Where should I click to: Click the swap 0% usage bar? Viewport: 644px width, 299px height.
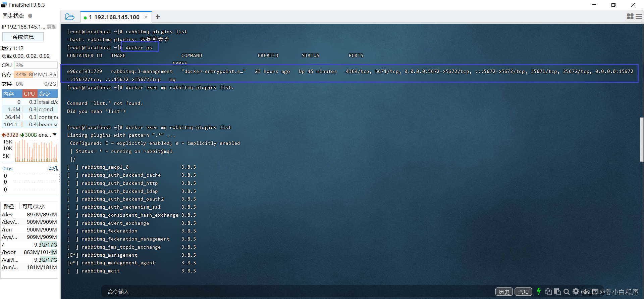point(36,84)
